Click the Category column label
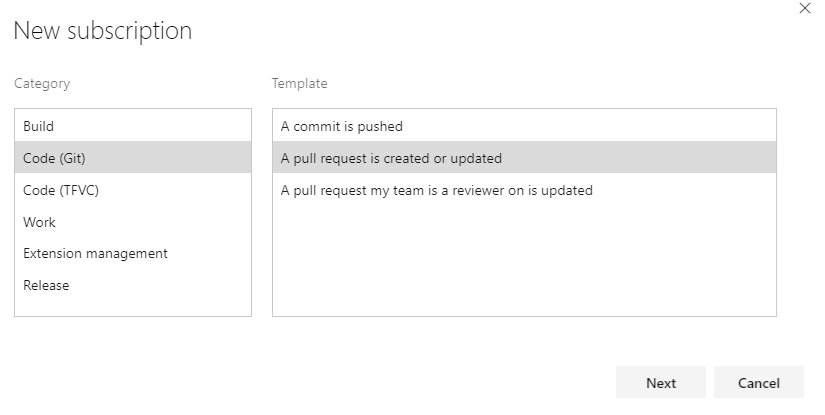Image resolution: width=825 pixels, height=415 pixels. tap(42, 84)
